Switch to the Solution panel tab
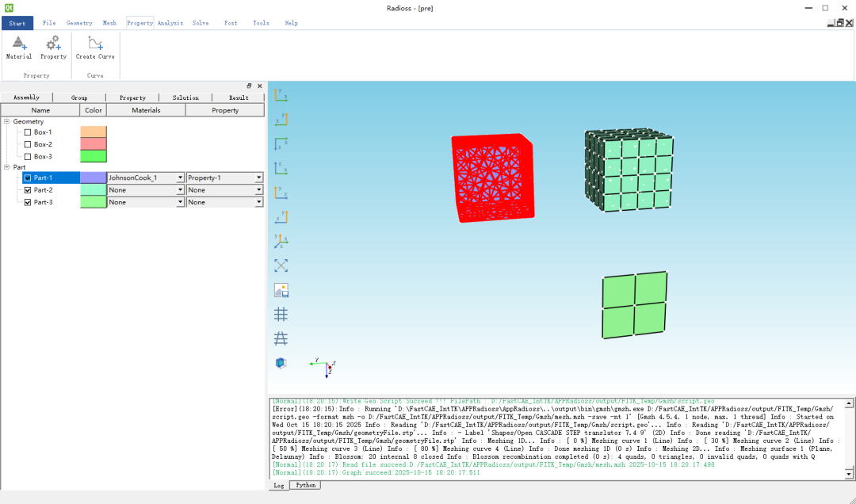Image resolution: width=856 pixels, height=504 pixels. 185,97
